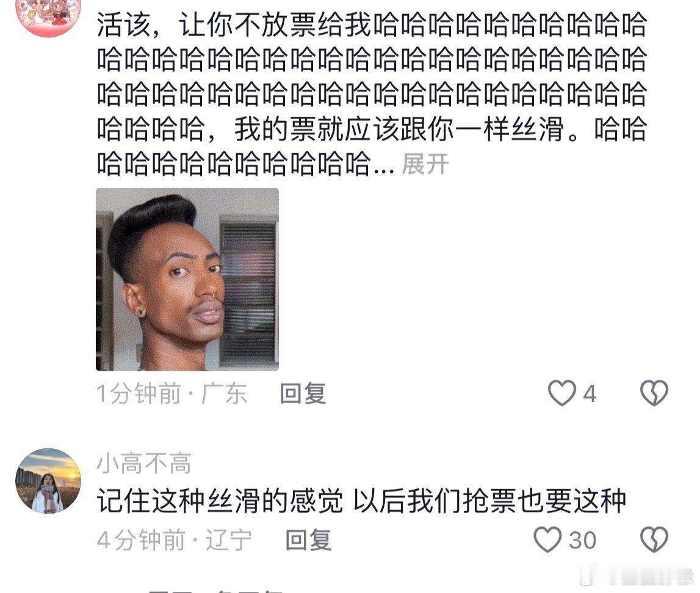Tap the like count 30
This screenshot has width=700, height=593.
pyautogui.click(x=583, y=540)
